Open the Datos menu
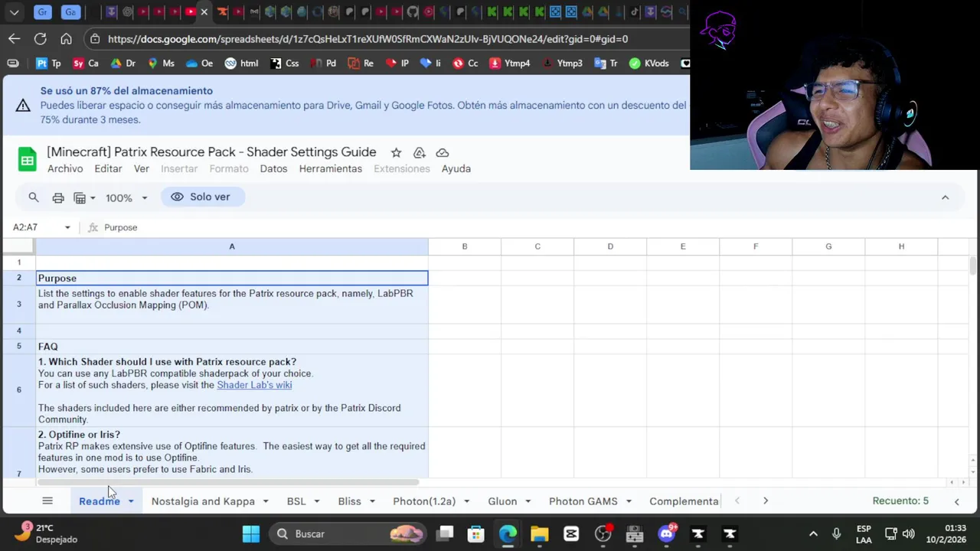980x551 pixels. pyautogui.click(x=273, y=168)
